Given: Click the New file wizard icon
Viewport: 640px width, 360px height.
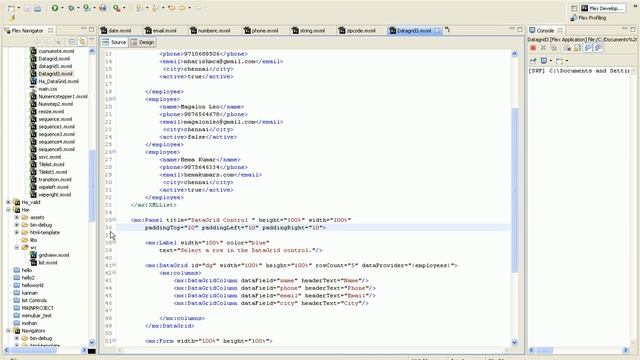Looking at the screenshot, I should (11, 8).
